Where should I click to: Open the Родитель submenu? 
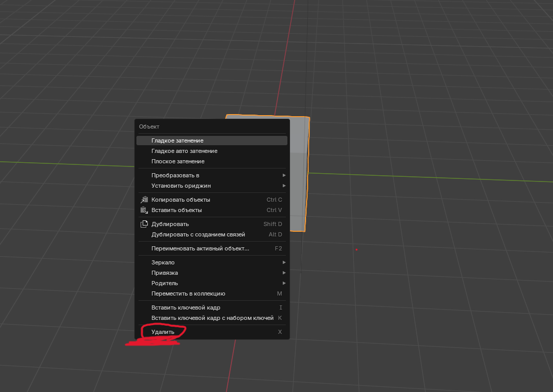coord(212,283)
